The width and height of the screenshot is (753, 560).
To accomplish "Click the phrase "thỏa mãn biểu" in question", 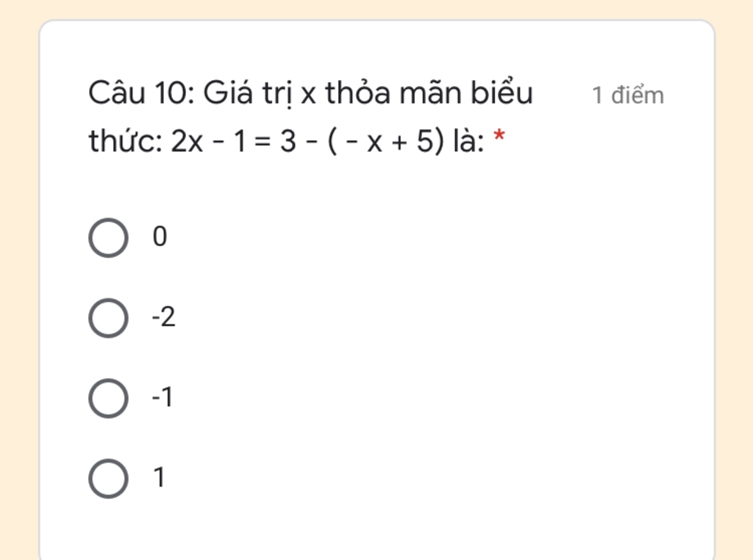I will coord(429,93).
